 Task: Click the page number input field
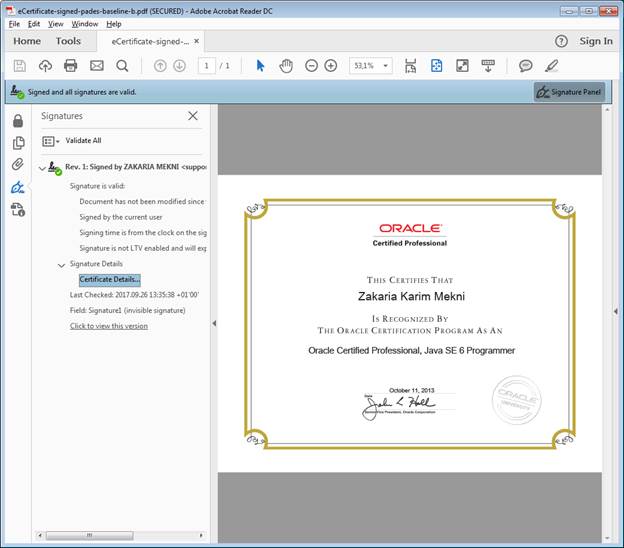click(x=207, y=66)
